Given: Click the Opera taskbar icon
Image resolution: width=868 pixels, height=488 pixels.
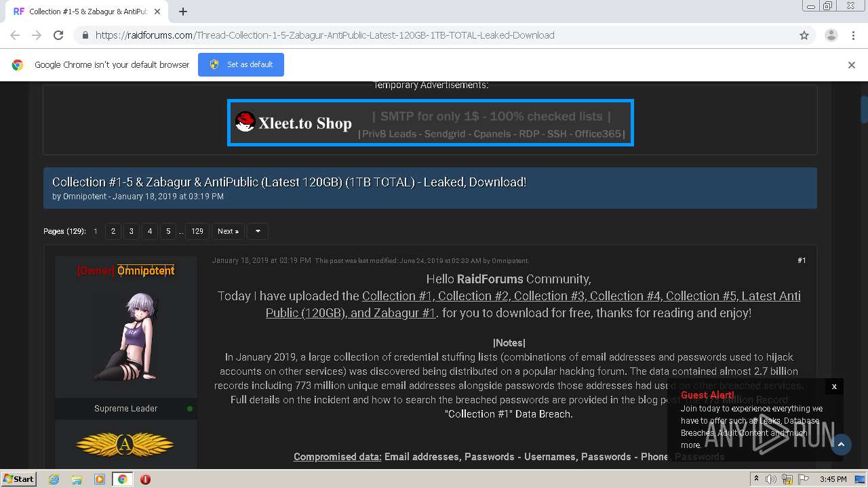Looking at the screenshot, I should (145, 479).
